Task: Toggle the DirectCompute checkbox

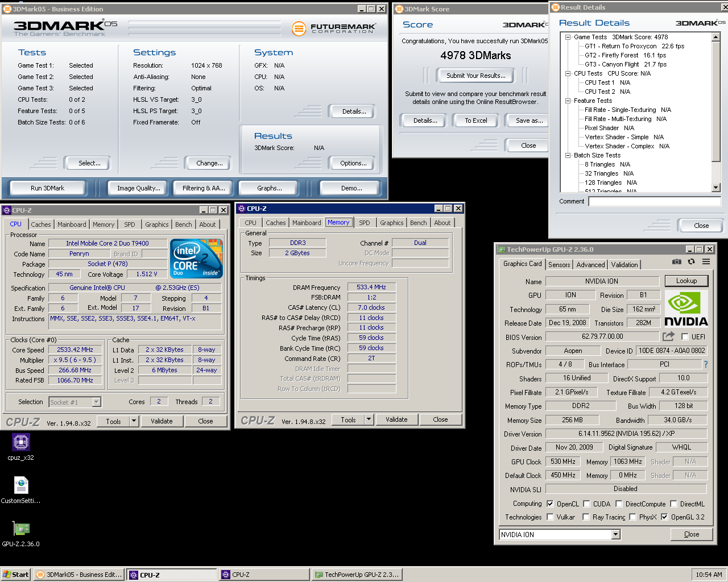Action: pyautogui.click(x=619, y=504)
